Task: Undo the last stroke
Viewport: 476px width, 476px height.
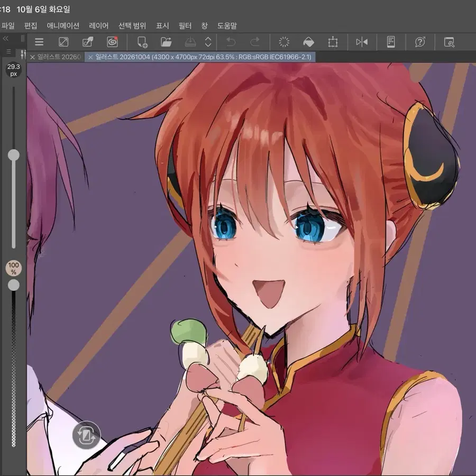Action: coord(231,42)
